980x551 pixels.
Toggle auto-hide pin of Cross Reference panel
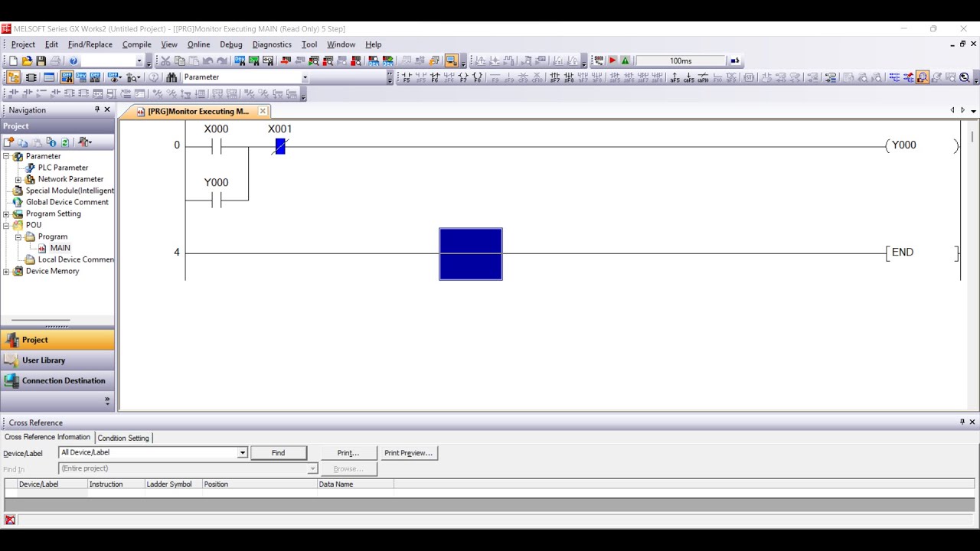coord(962,422)
